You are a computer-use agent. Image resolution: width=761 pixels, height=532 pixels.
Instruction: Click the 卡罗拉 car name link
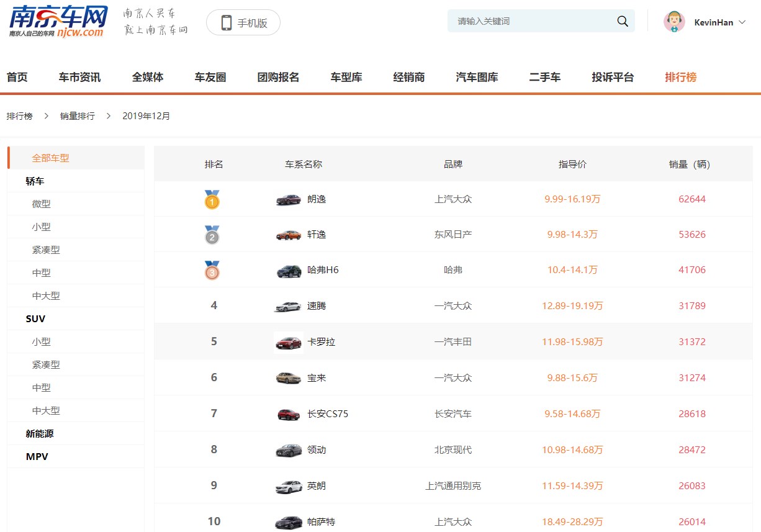pos(321,342)
